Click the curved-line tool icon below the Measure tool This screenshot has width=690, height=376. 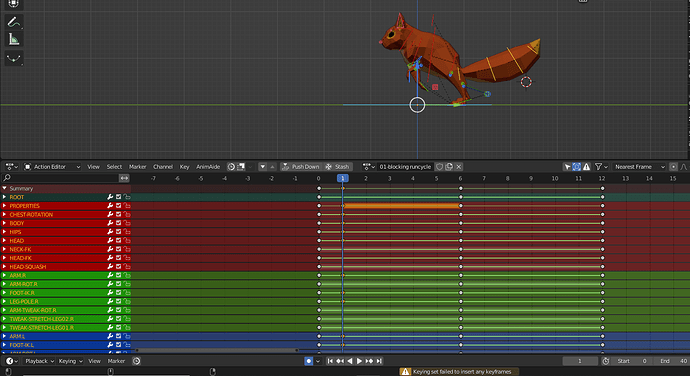(x=14, y=58)
